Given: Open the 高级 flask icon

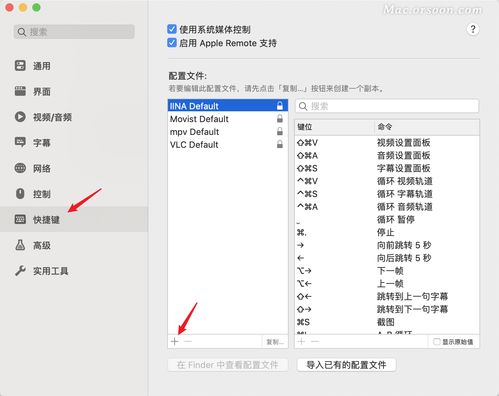Looking at the screenshot, I should click(x=20, y=245).
